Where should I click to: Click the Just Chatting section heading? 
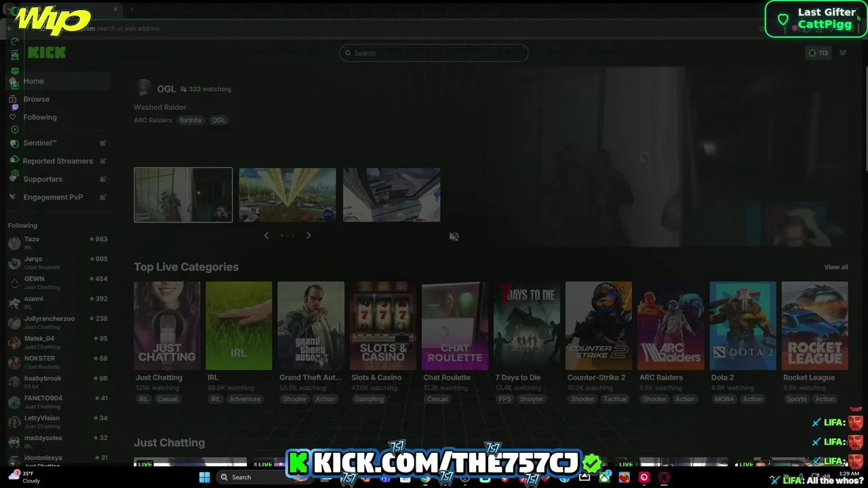170,443
